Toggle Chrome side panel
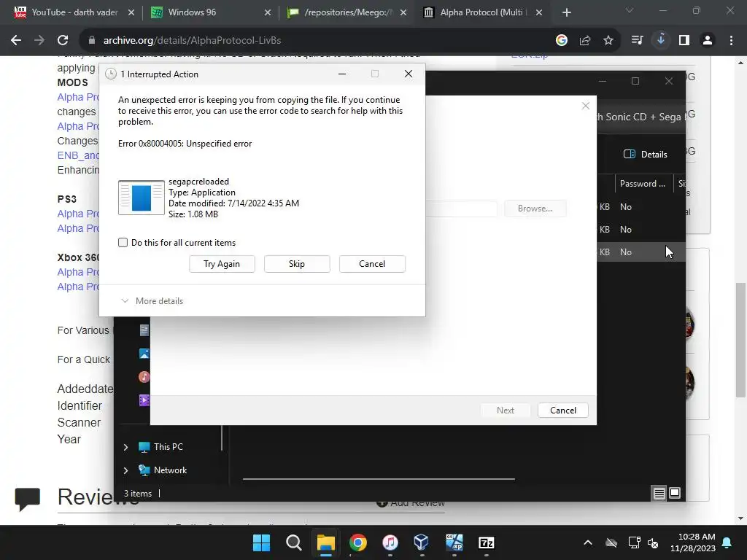The width and height of the screenshot is (747, 560). [684, 41]
